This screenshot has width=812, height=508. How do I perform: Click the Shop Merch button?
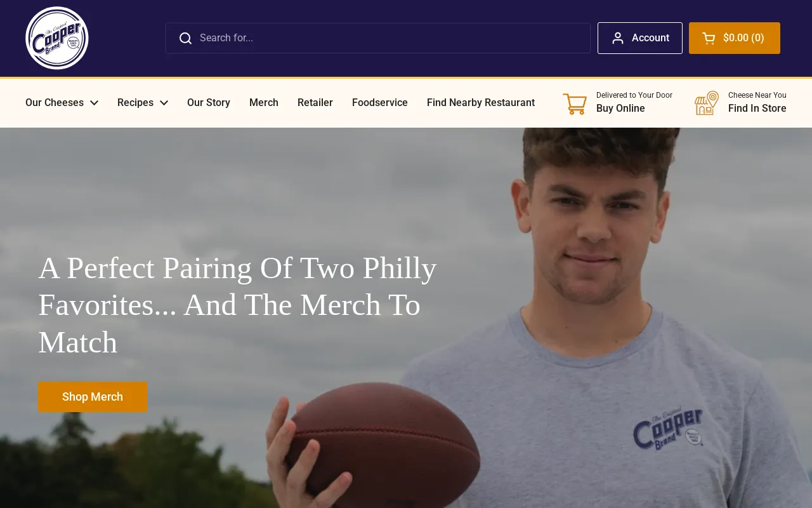click(x=93, y=397)
